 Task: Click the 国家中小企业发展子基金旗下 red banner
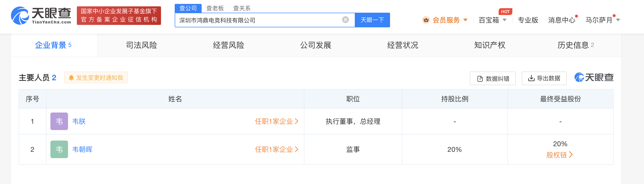[119, 15]
